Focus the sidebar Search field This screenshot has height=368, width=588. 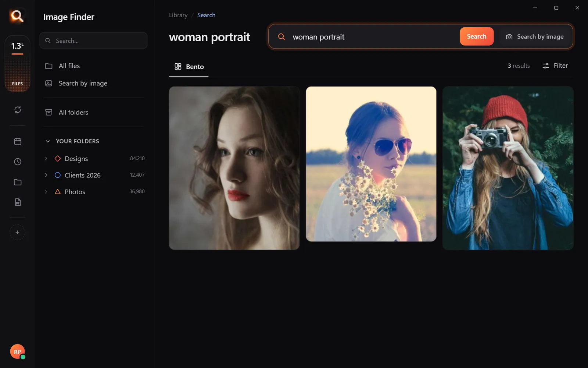pyautogui.click(x=93, y=40)
